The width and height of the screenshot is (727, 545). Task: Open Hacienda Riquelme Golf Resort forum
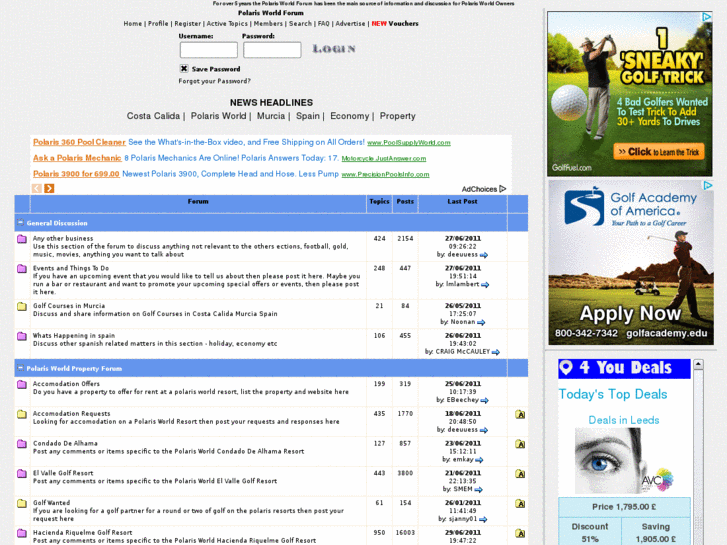pos(83,532)
